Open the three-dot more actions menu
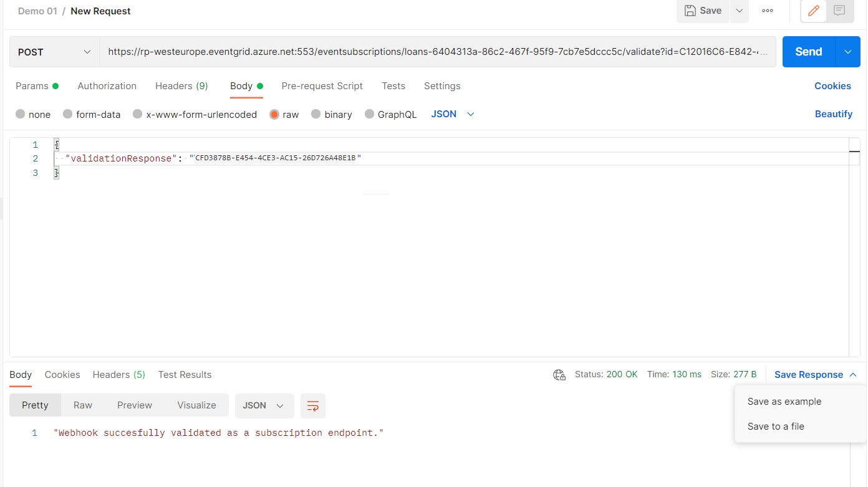 768,11
